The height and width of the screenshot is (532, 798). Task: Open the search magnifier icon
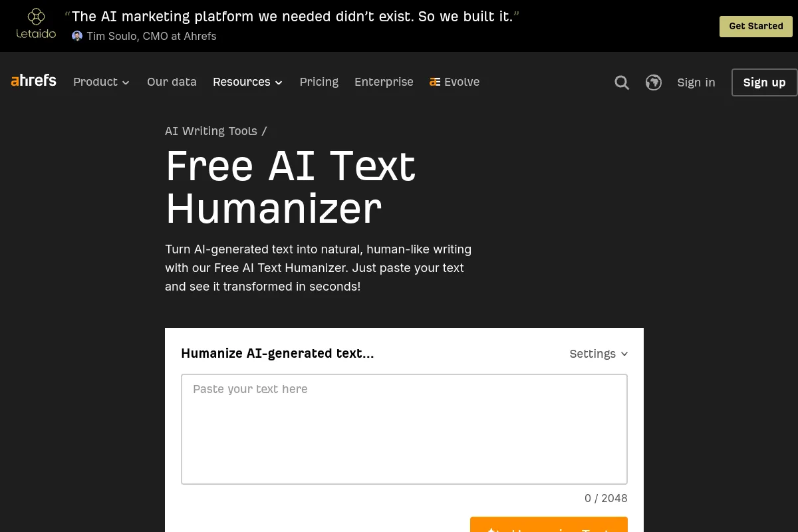(x=622, y=82)
